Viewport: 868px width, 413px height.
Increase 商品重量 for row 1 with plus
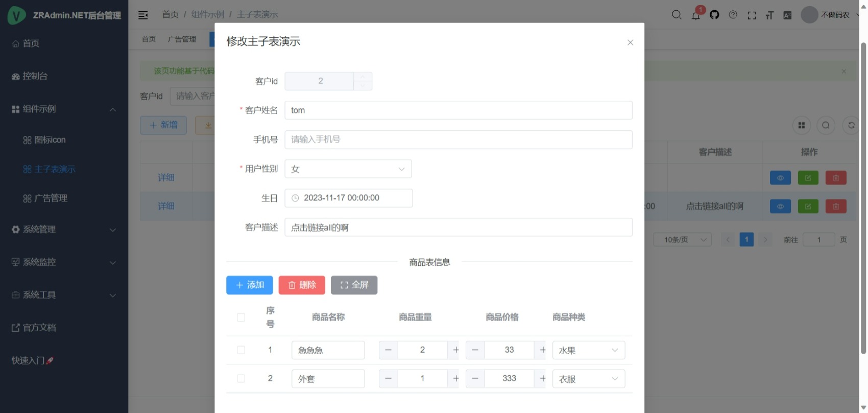coord(455,350)
